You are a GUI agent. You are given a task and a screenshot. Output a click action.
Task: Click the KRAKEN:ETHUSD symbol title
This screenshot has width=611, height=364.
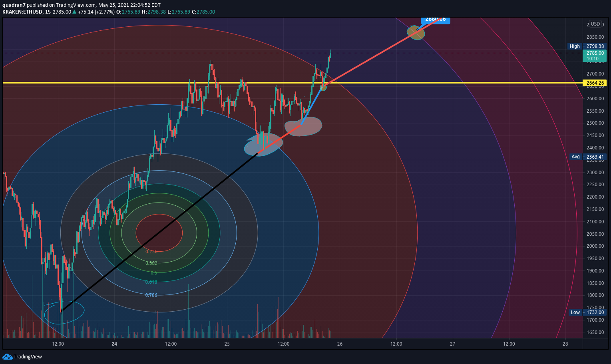(x=23, y=12)
